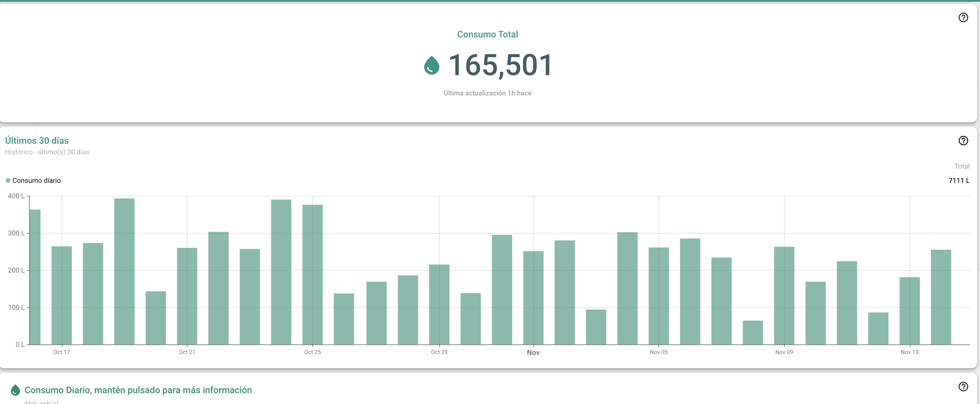The width and height of the screenshot is (980, 404).
Task: Click the Consumo Total title
Action: pos(488,34)
